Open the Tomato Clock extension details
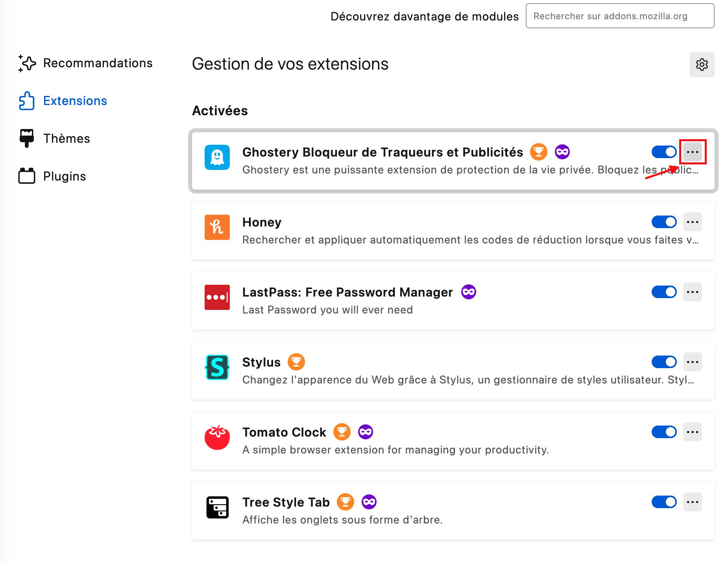This screenshot has height=564, width=728. [284, 432]
